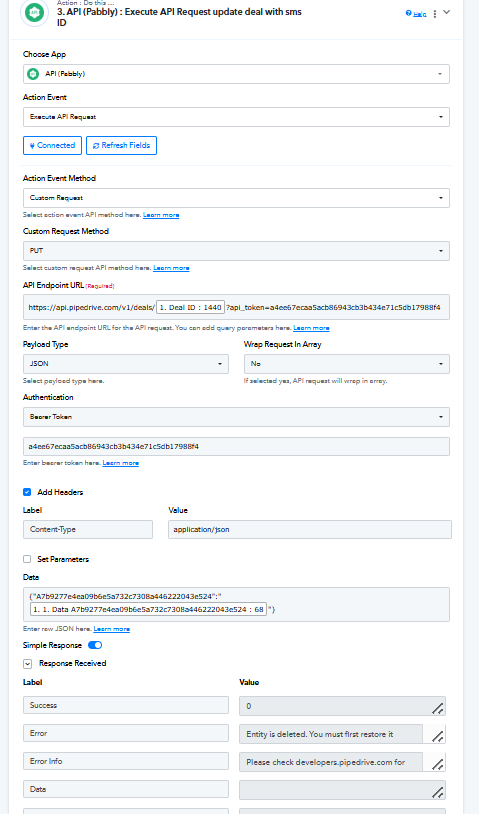Click the resize icon on Error value
This screenshot has height=814, width=479.
tap(437, 736)
